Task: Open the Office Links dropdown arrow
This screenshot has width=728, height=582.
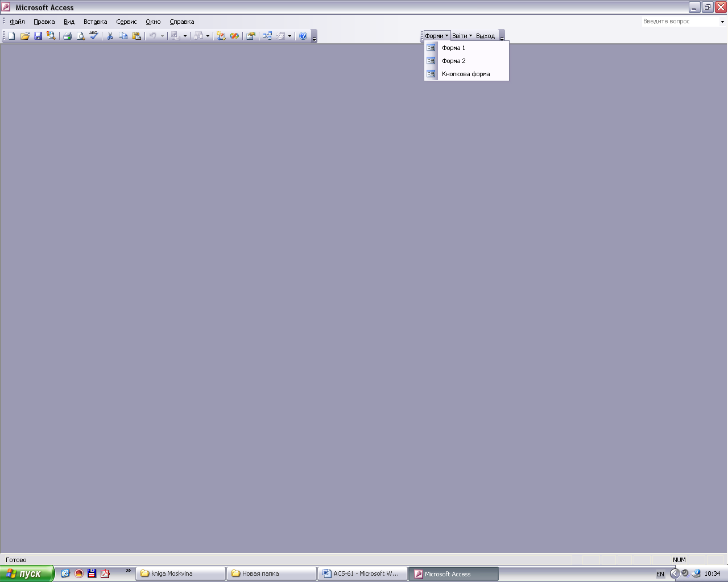Action: tap(185, 36)
